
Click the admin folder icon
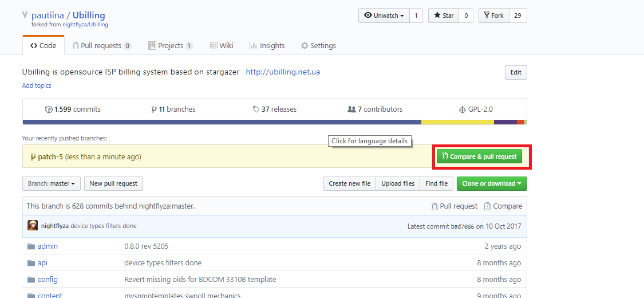(31, 246)
